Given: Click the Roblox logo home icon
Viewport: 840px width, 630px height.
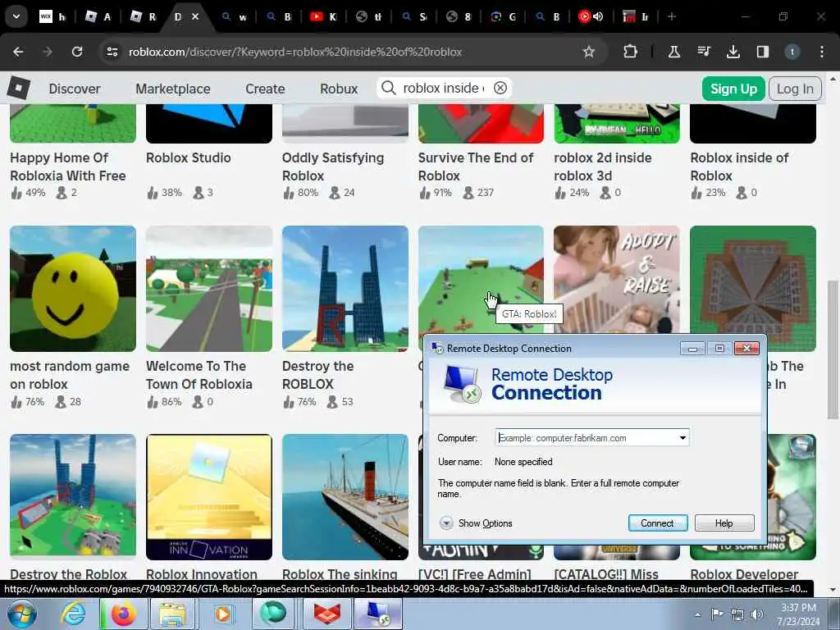Looking at the screenshot, I should pos(18,89).
